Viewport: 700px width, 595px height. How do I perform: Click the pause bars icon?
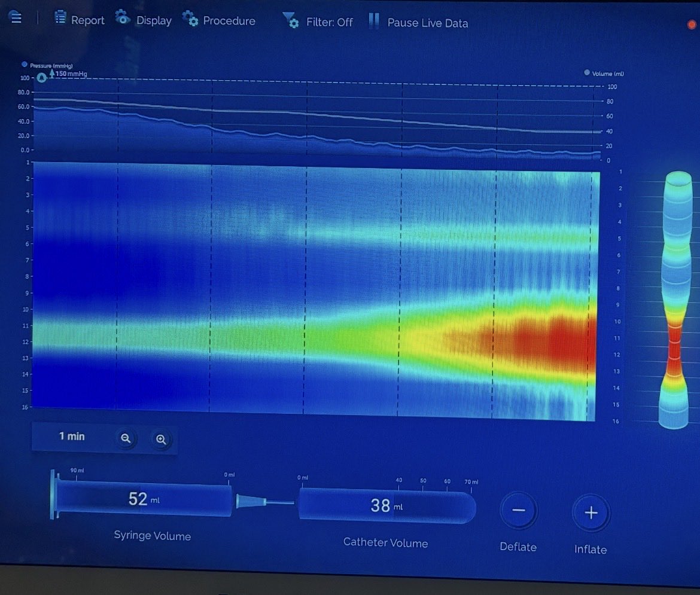[374, 21]
